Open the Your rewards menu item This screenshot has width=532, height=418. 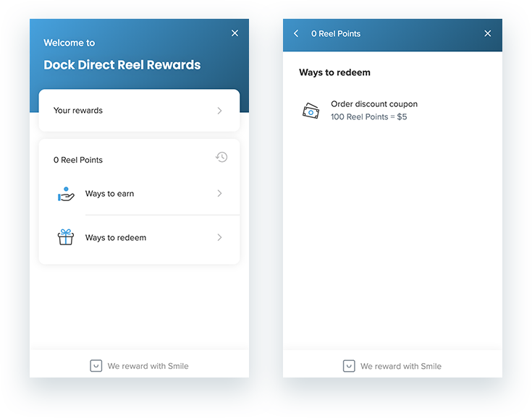tap(78, 111)
